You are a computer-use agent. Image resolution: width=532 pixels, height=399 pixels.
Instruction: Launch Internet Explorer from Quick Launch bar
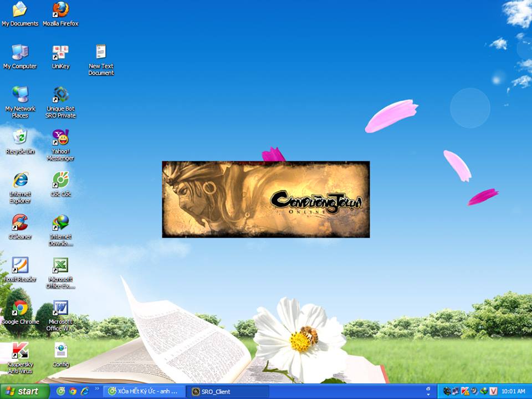click(84, 391)
